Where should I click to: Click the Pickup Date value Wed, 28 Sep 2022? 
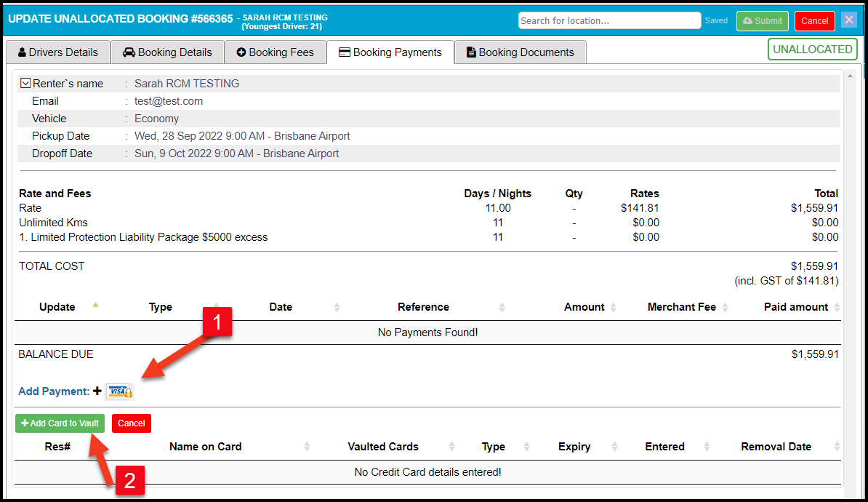pyautogui.click(x=243, y=136)
